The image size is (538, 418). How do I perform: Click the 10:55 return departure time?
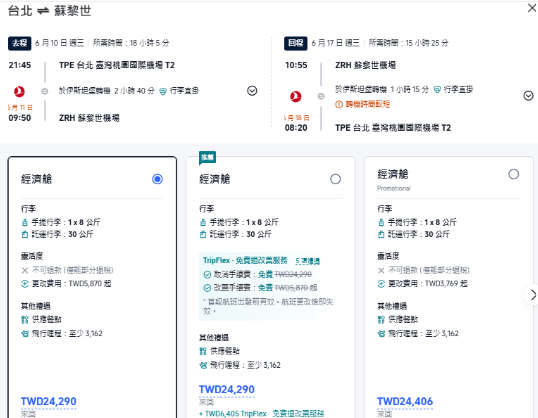[x=296, y=65]
